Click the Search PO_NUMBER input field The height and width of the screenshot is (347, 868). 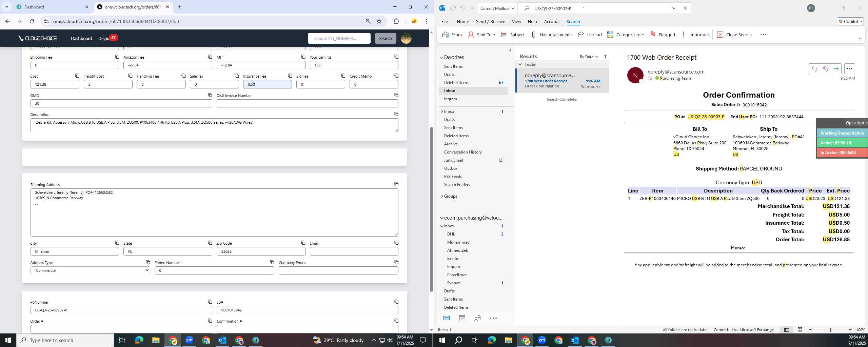(339, 38)
